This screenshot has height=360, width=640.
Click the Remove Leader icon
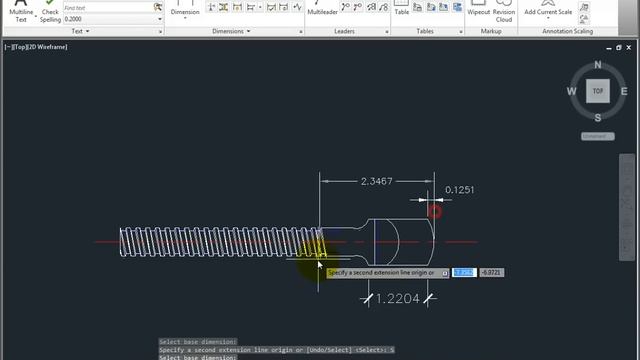coord(358,7)
